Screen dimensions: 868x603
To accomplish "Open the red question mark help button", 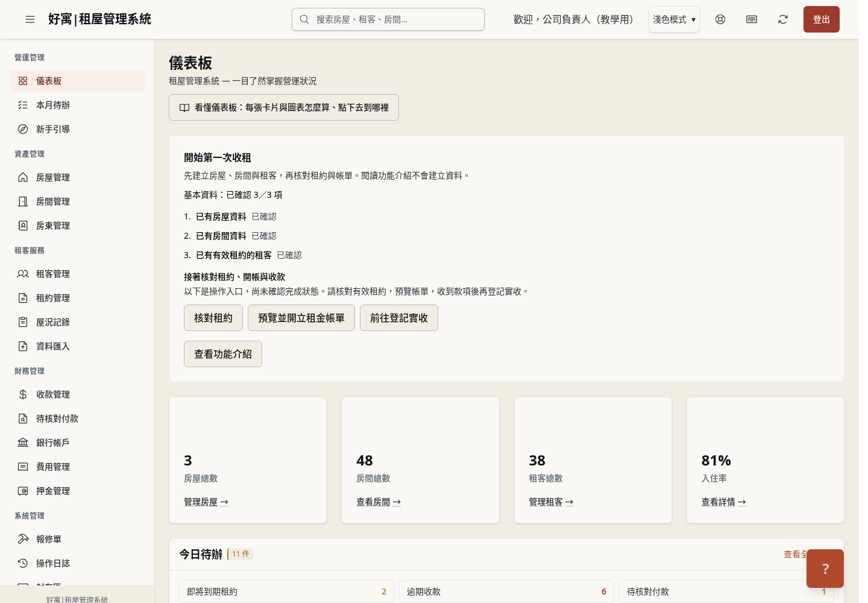I will [x=825, y=569].
